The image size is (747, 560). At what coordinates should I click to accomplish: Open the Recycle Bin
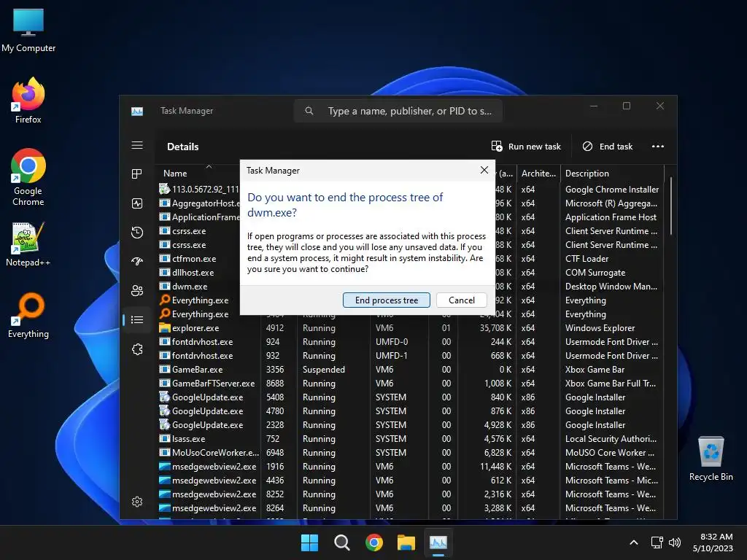(711, 459)
